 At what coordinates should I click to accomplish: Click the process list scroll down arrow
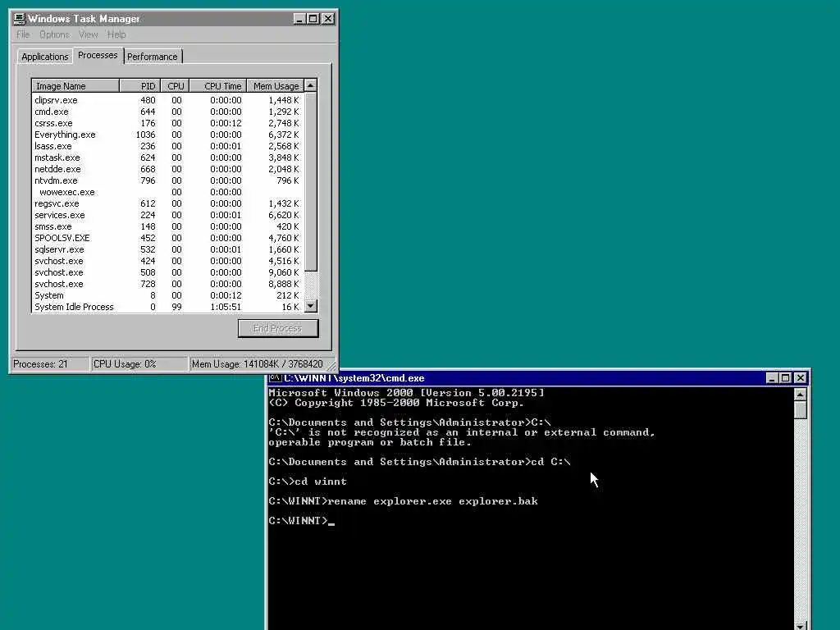[311, 307]
